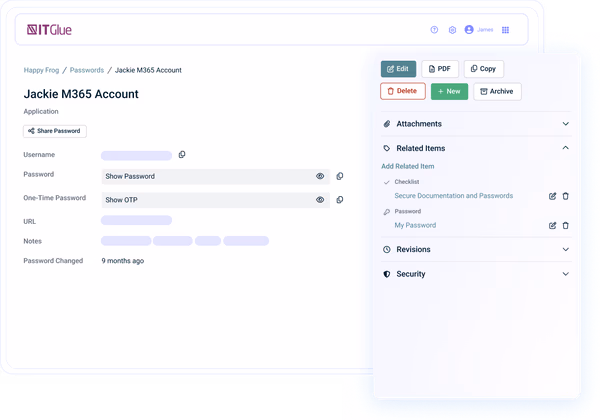This screenshot has height=420, width=600.
Task: Export record with PDF button
Action: pyautogui.click(x=440, y=69)
